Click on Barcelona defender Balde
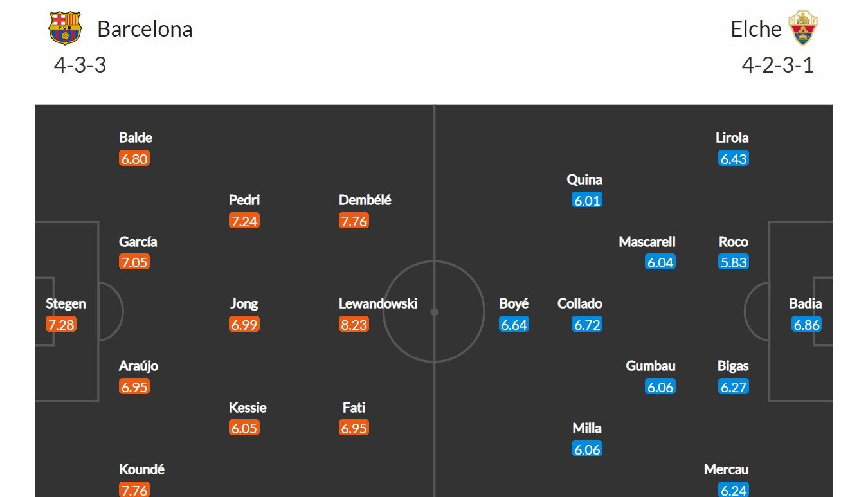This screenshot has height=497, width=868. coord(136,138)
